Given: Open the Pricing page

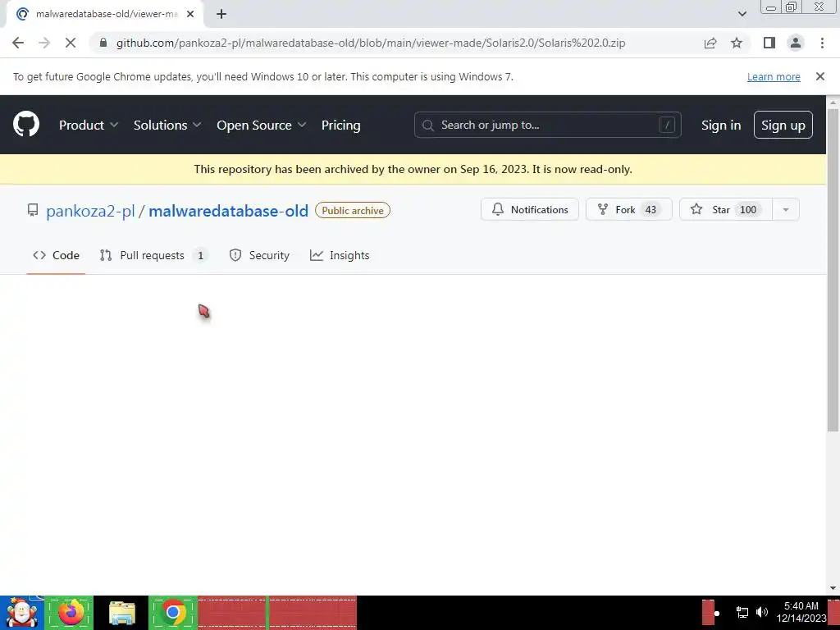Looking at the screenshot, I should (340, 125).
